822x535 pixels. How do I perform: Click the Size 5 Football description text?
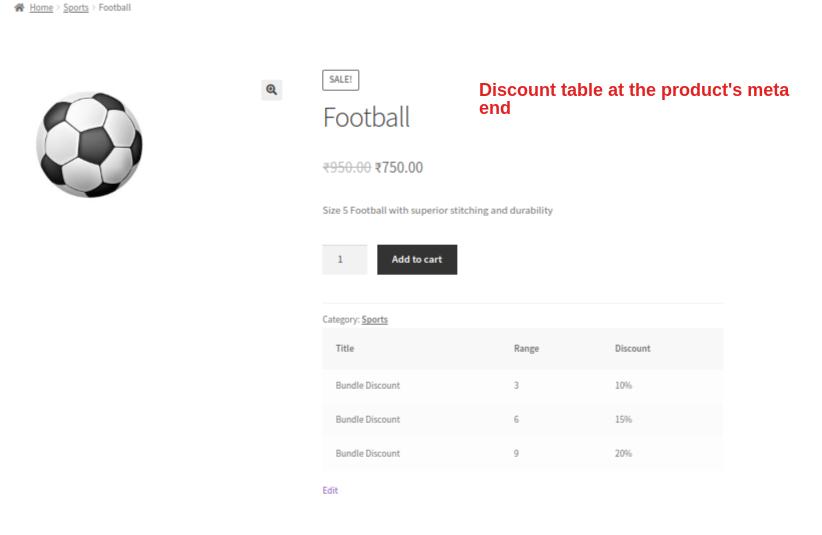438,210
